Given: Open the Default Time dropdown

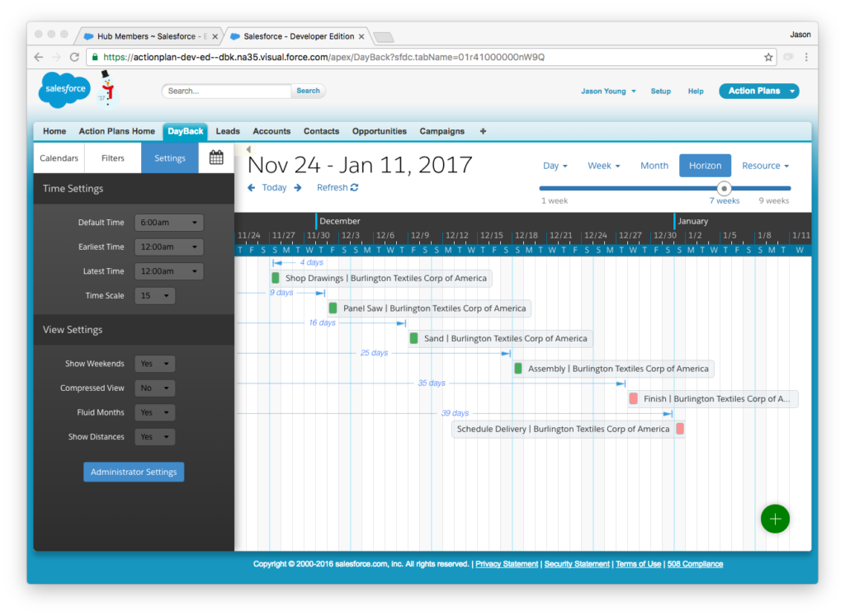Looking at the screenshot, I should pyautogui.click(x=168, y=223).
